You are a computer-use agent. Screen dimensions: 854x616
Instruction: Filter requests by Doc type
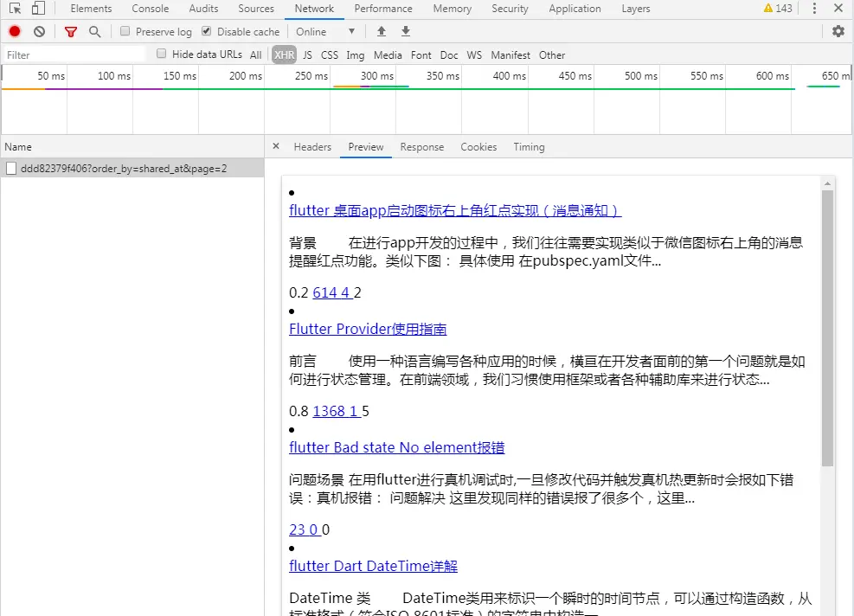449,55
